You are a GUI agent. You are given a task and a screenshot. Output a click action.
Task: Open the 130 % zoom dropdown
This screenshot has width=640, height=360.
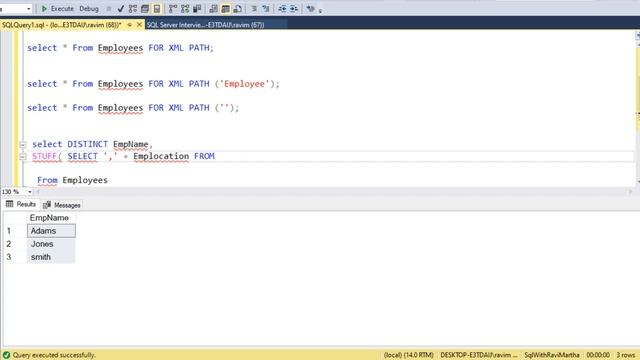29,192
